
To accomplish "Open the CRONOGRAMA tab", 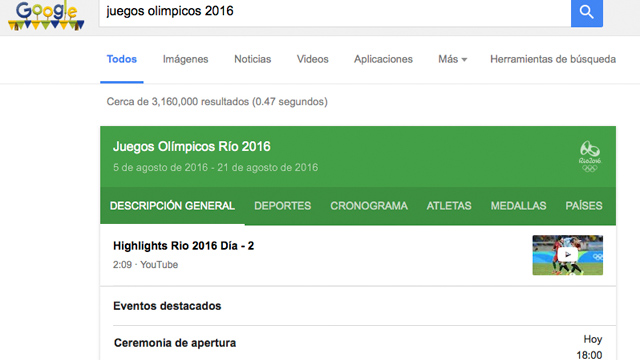I will pyautogui.click(x=369, y=206).
